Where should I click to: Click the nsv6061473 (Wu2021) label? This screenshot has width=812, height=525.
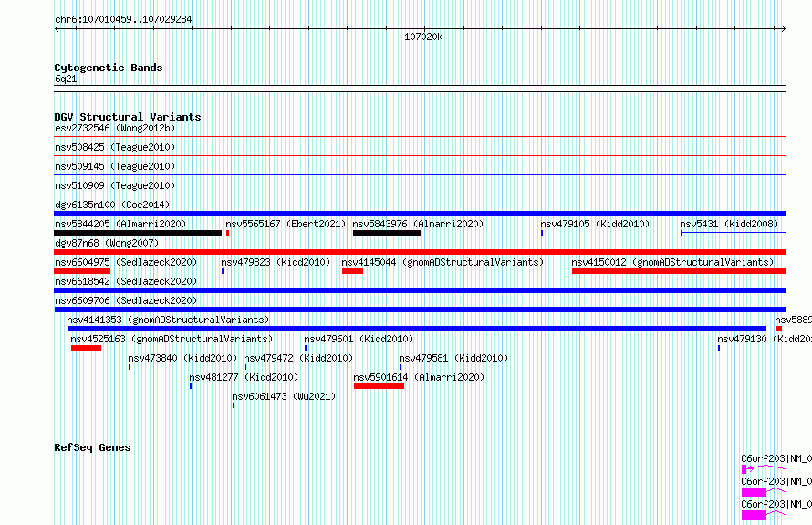coord(284,396)
